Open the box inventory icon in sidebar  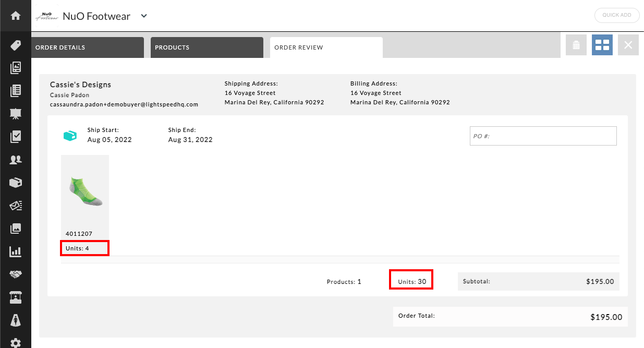[16, 183]
